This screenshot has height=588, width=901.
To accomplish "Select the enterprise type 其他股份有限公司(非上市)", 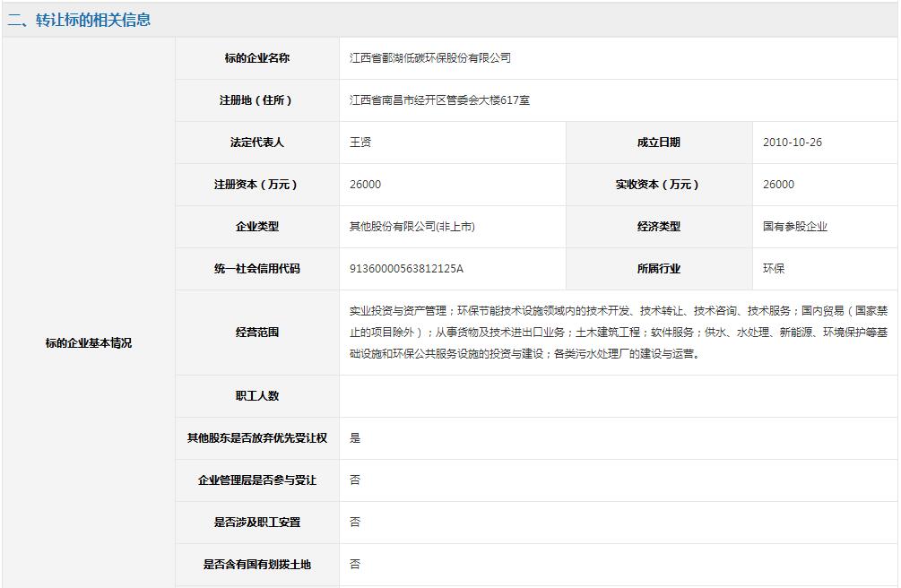I will point(412,227).
